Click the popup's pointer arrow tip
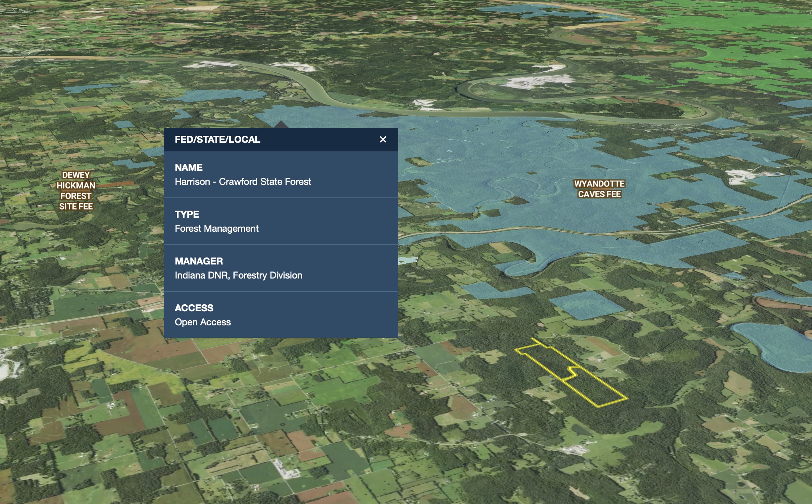 coord(281,122)
